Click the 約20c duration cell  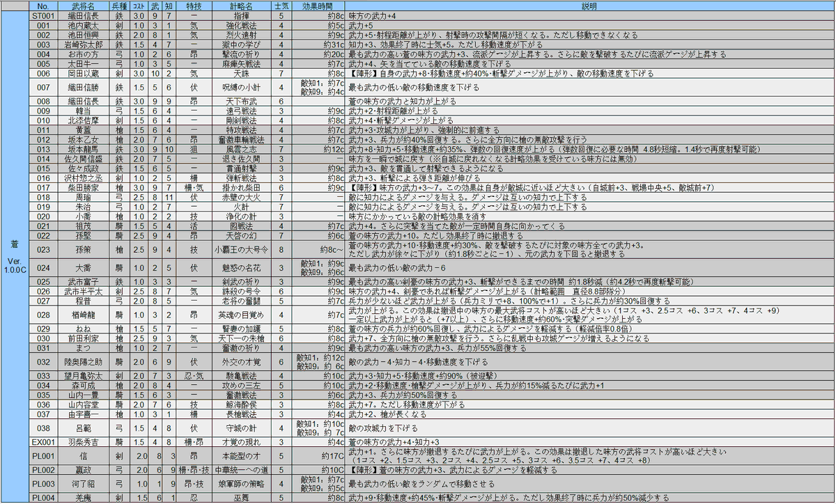click(318, 54)
